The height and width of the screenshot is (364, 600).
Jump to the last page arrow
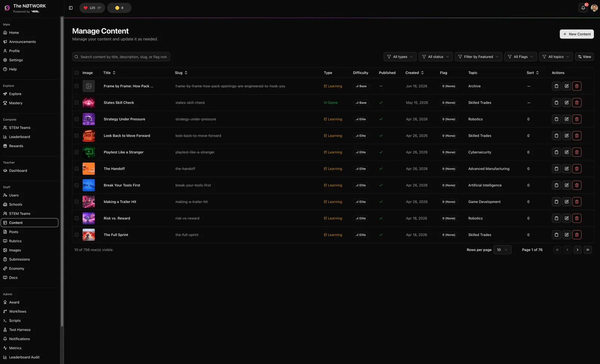pos(588,250)
